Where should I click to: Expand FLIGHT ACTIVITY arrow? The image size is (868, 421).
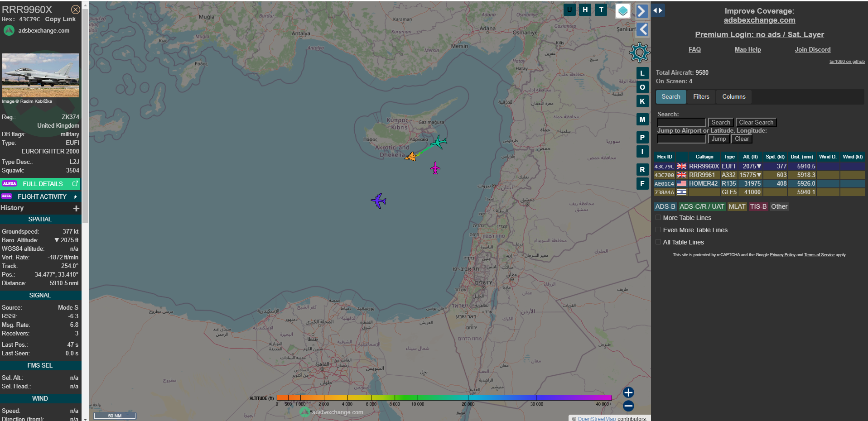pyautogui.click(x=75, y=196)
